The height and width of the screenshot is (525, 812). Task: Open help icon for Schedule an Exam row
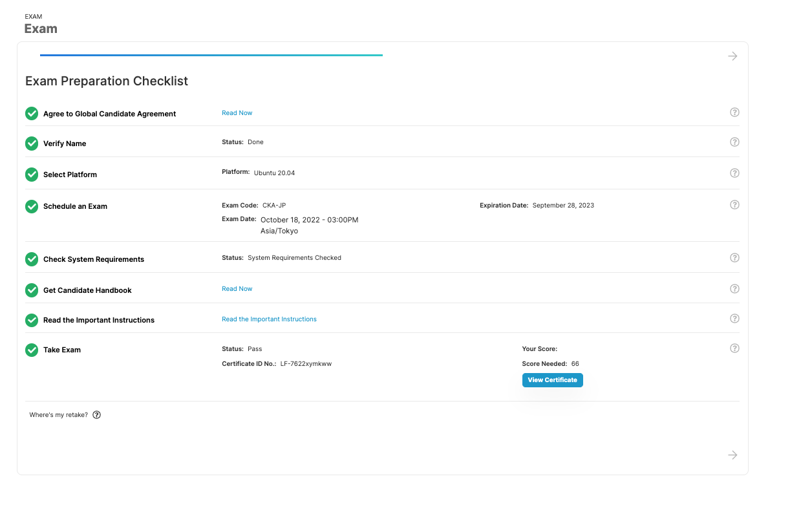point(734,205)
